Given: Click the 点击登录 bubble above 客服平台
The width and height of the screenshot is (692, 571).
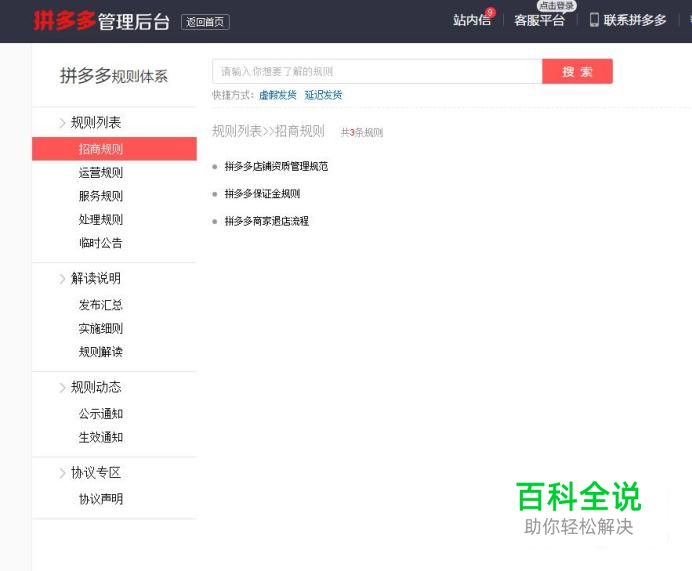Looking at the screenshot, I should click(557, 6).
